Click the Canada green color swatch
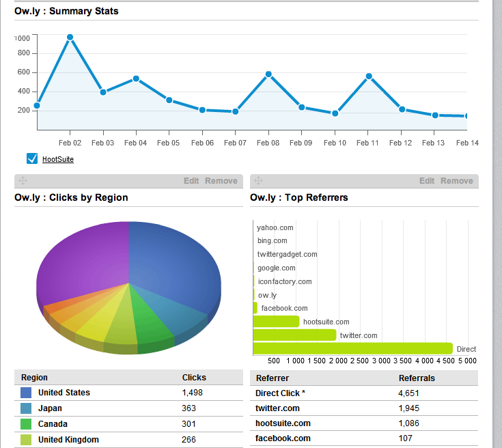 tap(26, 424)
